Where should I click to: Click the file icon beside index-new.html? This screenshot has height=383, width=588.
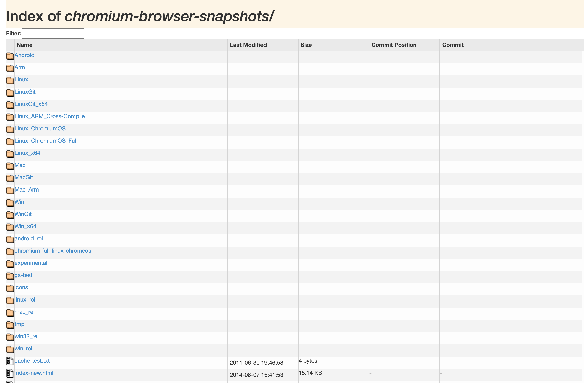click(x=10, y=373)
